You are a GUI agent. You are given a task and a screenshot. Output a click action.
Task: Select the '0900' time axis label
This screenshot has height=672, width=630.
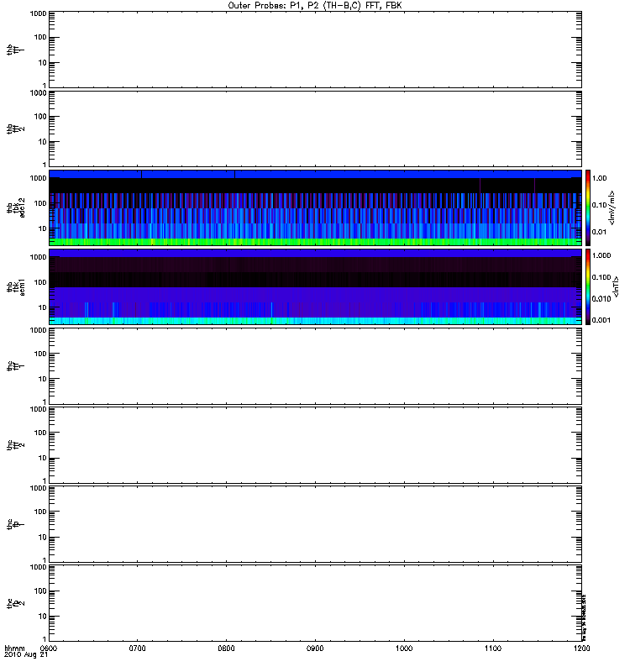(x=315, y=648)
